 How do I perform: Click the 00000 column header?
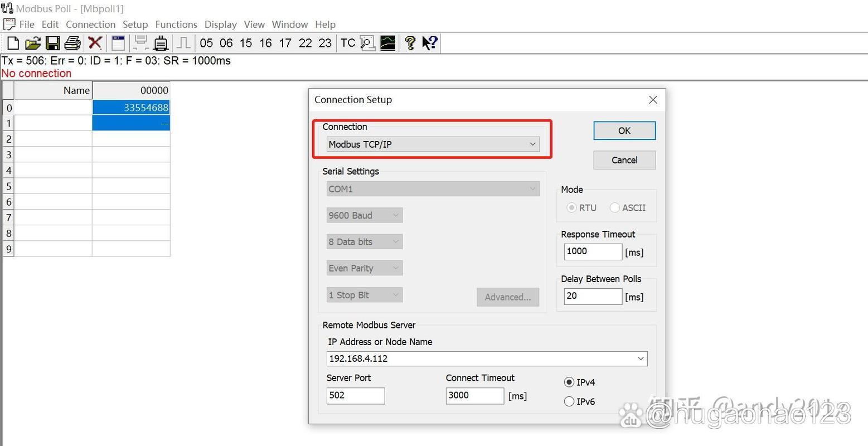pyautogui.click(x=131, y=90)
